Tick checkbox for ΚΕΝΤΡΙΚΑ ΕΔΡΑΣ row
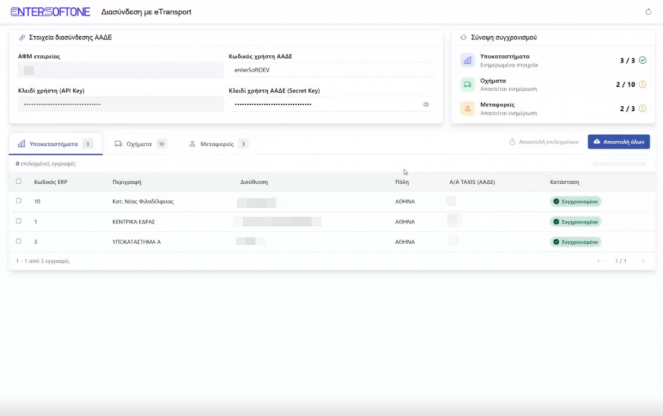The height and width of the screenshot is (416, 663). tap(19, 221)
